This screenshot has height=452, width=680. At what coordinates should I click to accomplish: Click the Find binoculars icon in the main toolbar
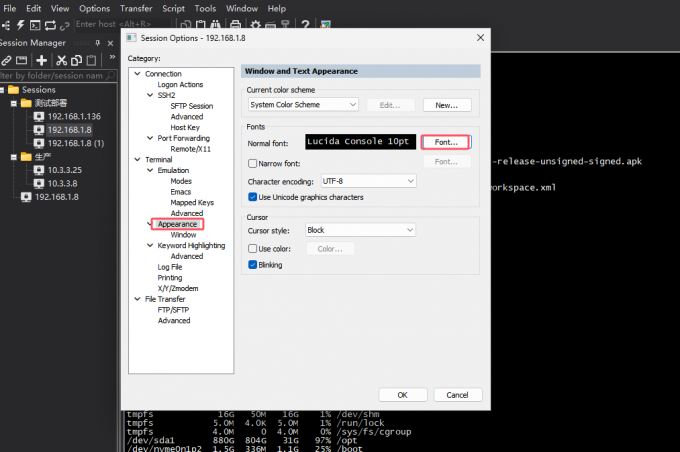216,25
